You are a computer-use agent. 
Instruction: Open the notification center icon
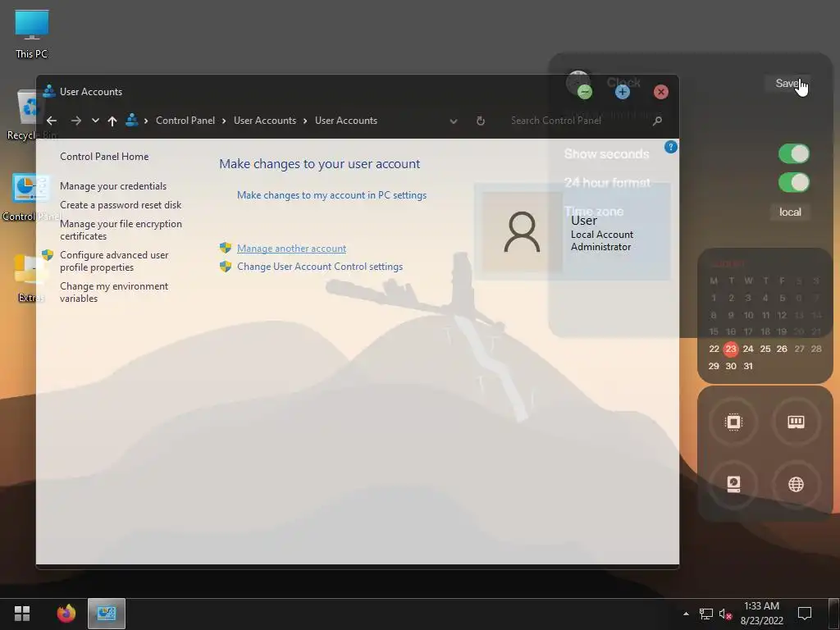(804, 614)
